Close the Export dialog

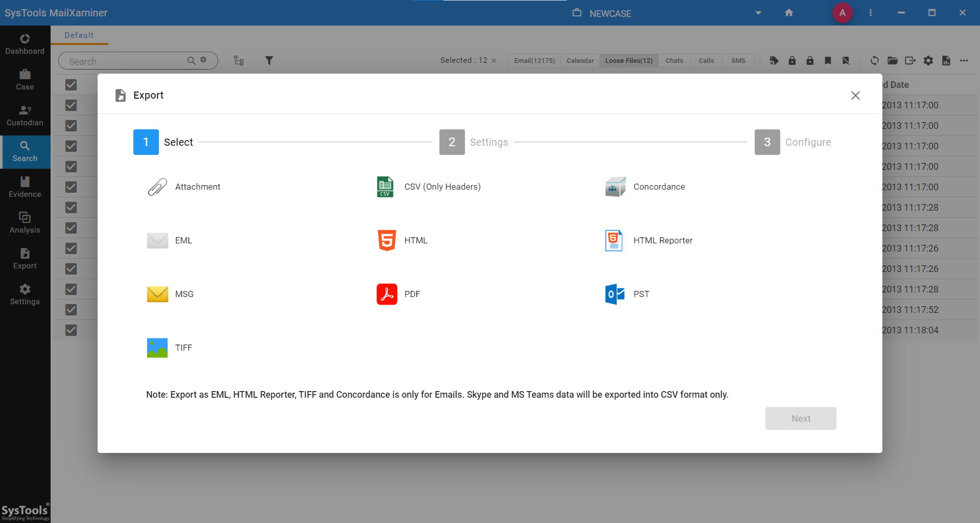coord(855,96)
